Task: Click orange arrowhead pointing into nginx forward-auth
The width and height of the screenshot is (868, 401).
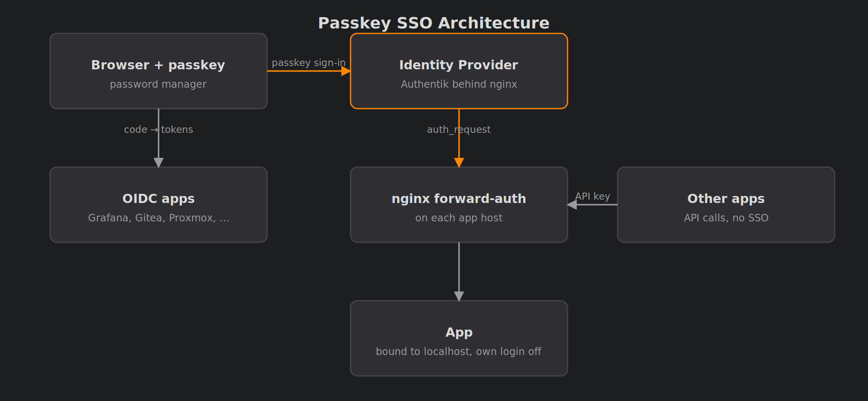Action: coord(459,162)
